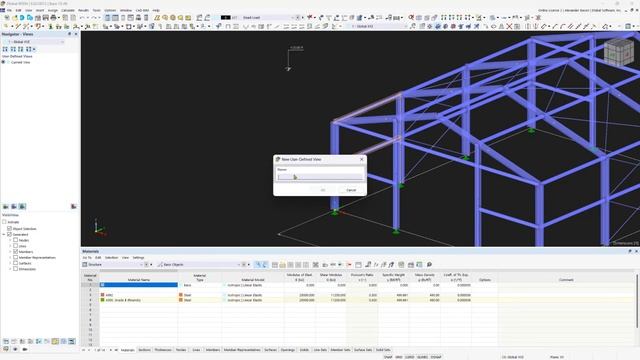
Task: Pin the Navigator Views panel
Action: click(x=69, y=34)
